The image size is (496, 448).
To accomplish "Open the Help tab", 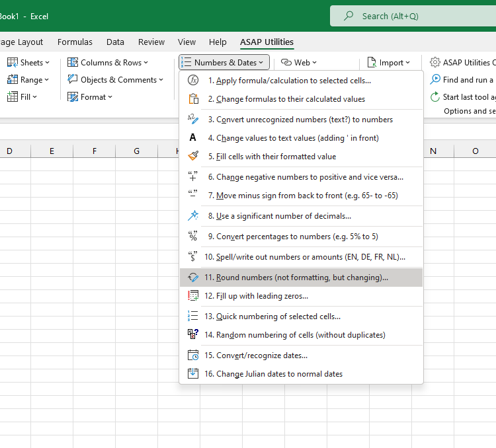I will click(218, 42).
